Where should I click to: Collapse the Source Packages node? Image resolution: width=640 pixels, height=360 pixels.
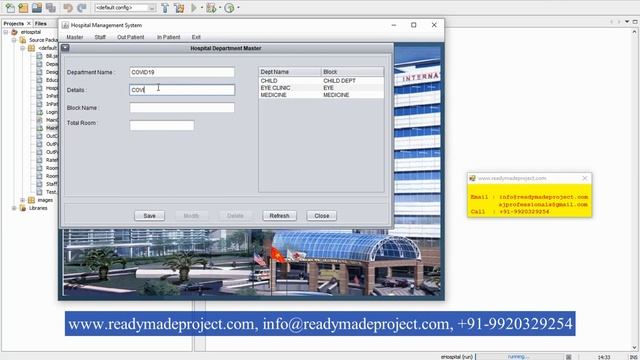[14, 40]
